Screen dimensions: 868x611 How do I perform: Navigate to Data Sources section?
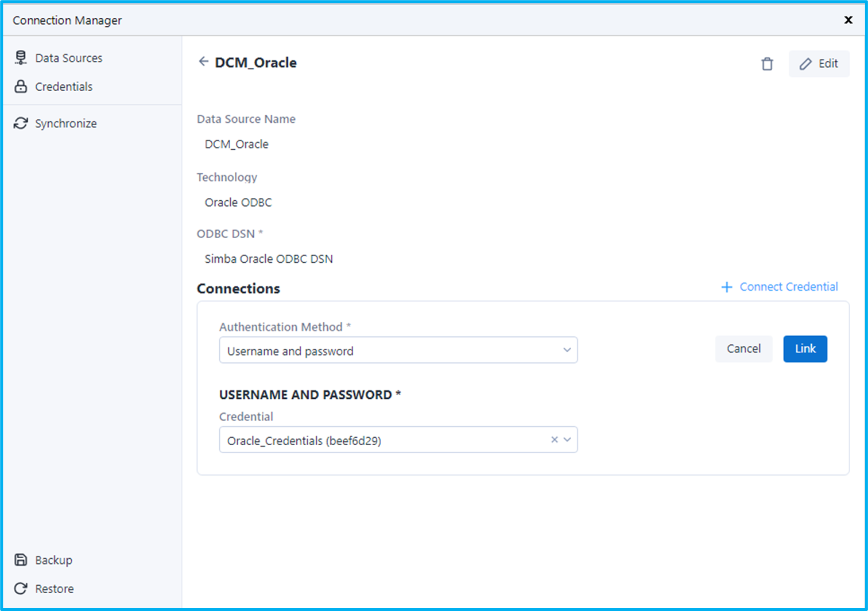[x=69, y=57]
